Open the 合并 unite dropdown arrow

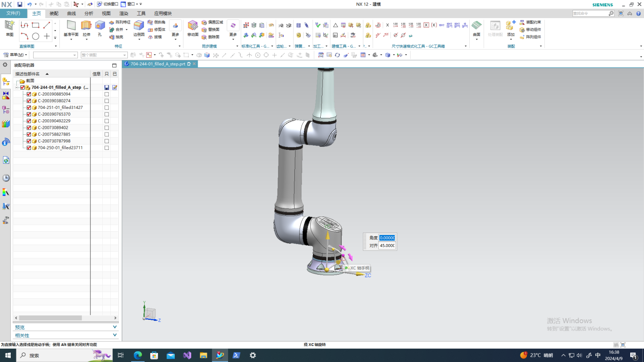[127, 30]
